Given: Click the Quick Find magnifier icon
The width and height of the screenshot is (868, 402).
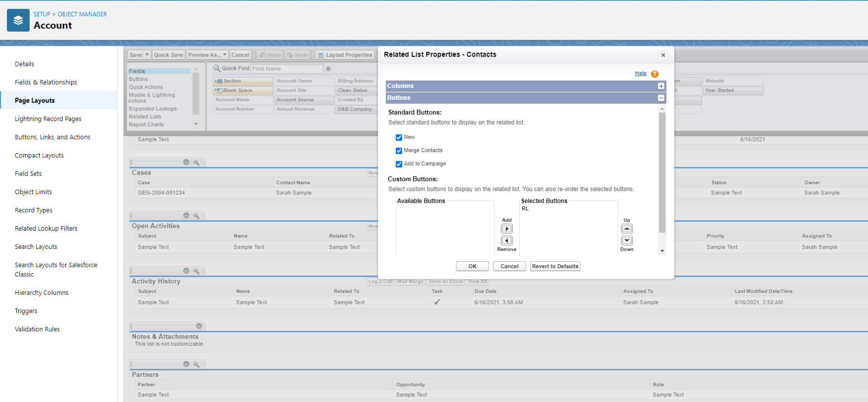Looking at the screenshot, I should [x=216, y=69].
